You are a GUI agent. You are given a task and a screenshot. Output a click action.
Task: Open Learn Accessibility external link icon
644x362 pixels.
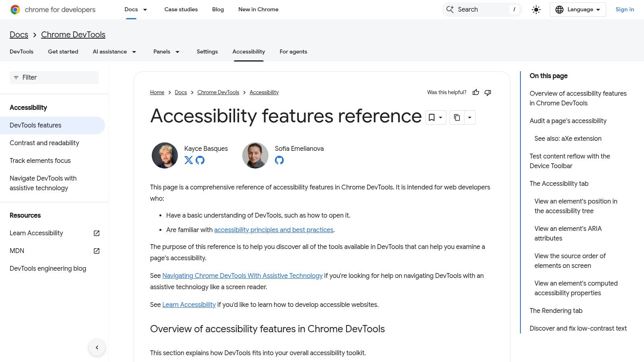[x=97, y=233]
